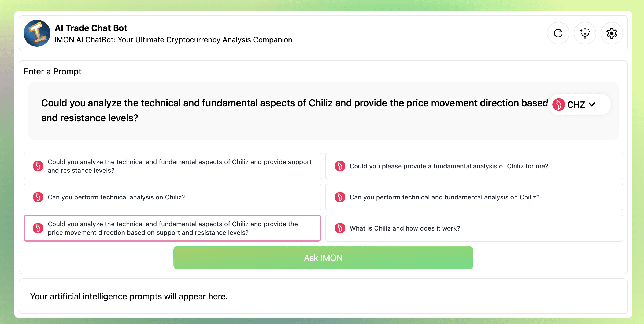This screenshot has height=324, width=644.
Task: Select the price movement direction prompt
Action: [x=172, y=228]
